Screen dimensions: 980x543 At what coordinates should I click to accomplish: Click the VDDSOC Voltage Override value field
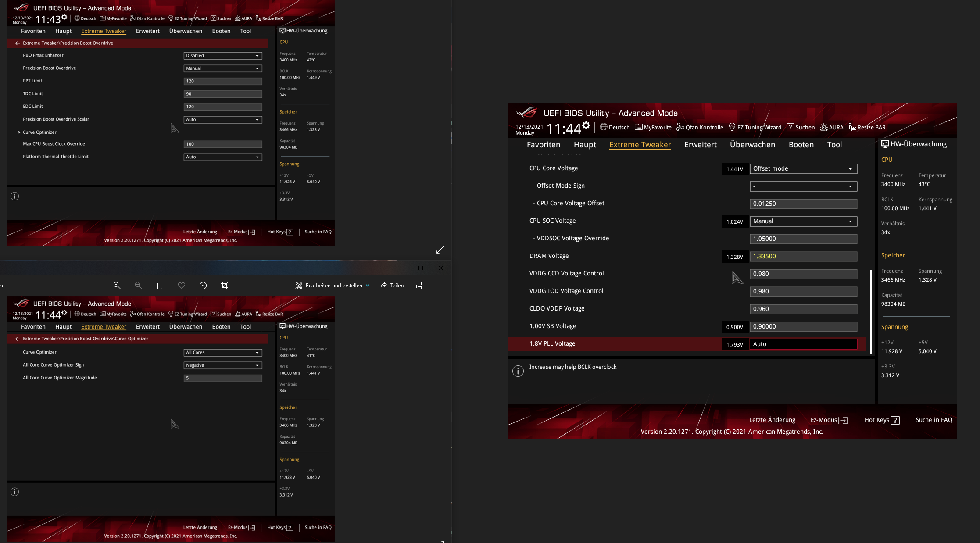(803, 239)
